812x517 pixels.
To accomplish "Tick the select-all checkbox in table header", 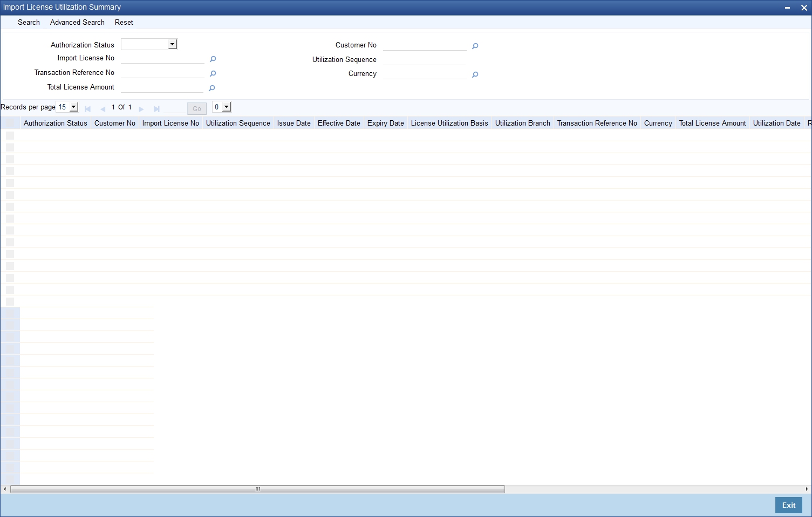I will (10, 123).
